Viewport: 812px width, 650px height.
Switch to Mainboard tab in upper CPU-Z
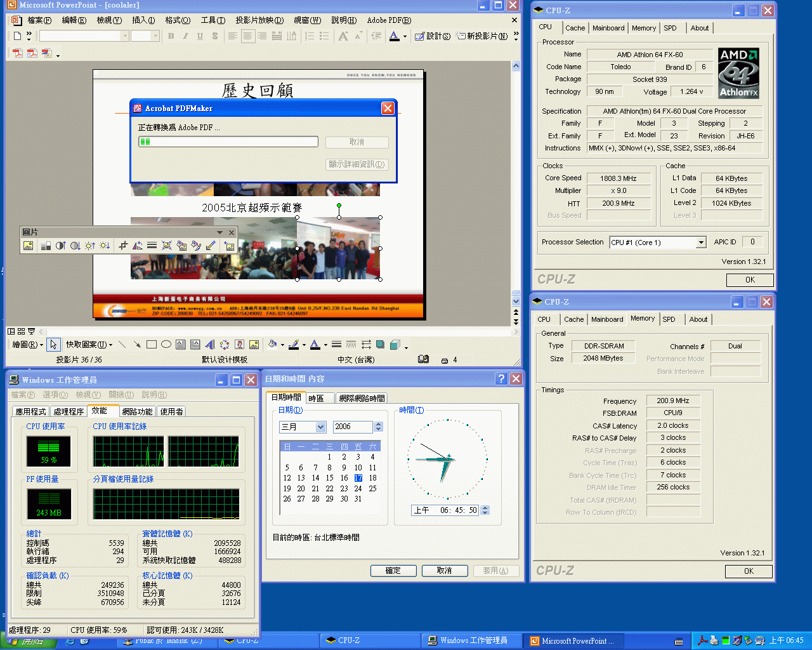point(608,28)
